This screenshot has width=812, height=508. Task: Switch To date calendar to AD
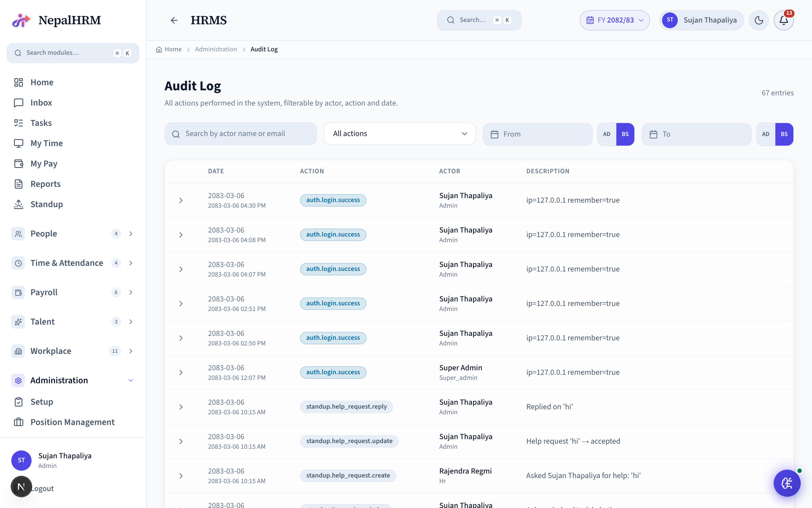tap(766, 134)
